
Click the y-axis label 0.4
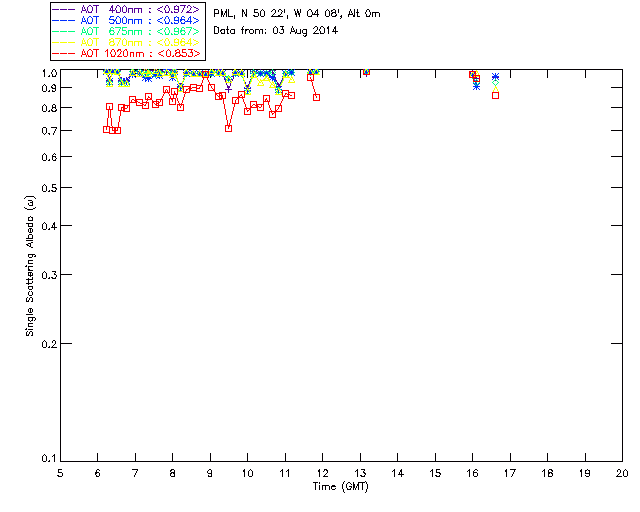pos(49,226)
